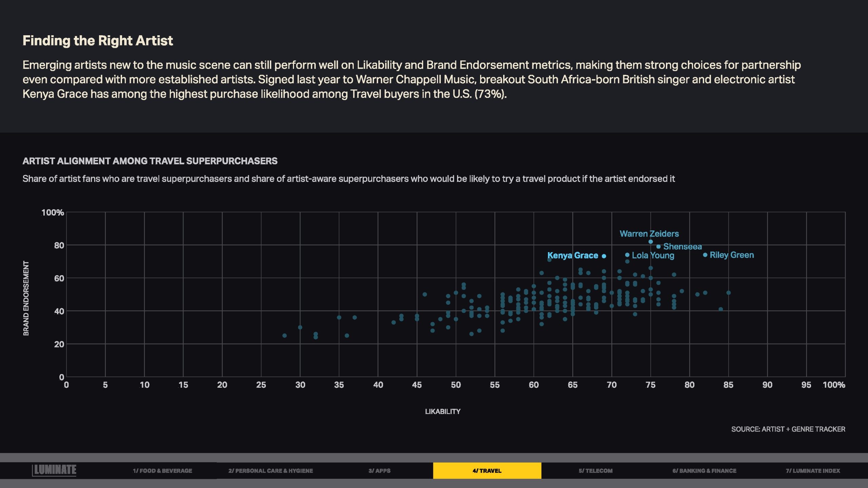Jump to the 5/ Telecom section

(595, 471)
